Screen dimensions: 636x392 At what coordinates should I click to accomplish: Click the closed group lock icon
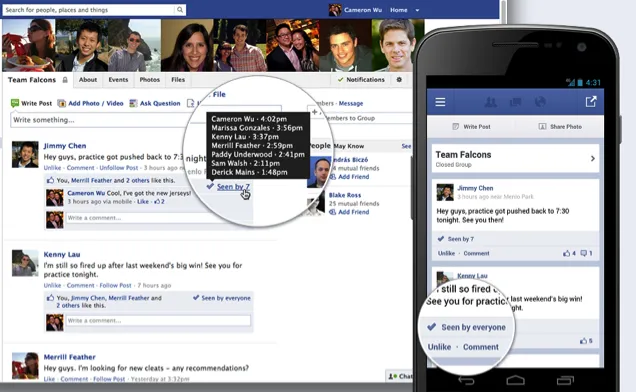pyautogui.click(x=65, y=80)
